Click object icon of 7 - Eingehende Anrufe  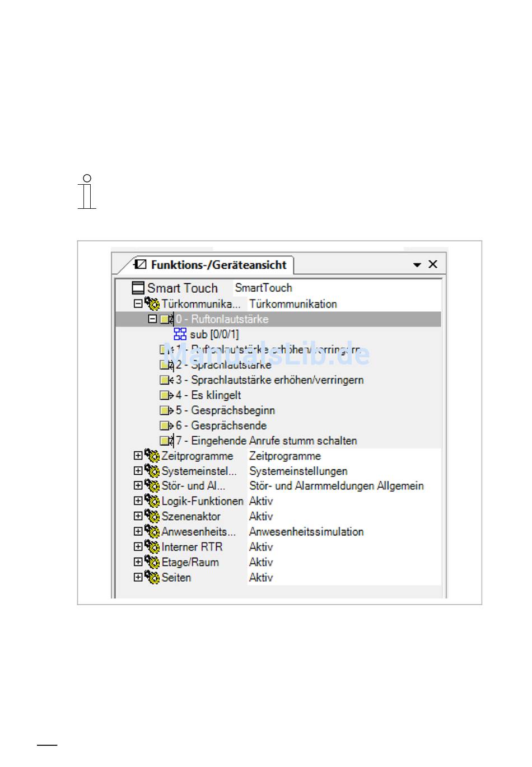pyautogui.click(x=167, y=441)
